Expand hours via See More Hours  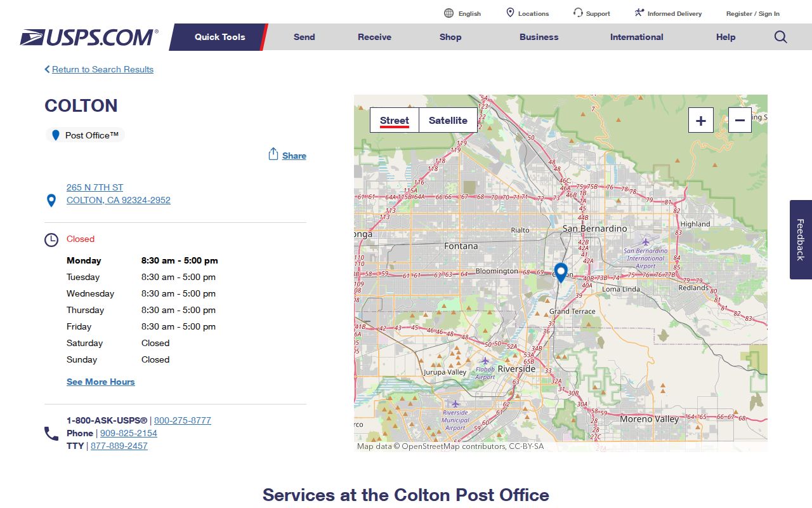[x=101, y=382]
